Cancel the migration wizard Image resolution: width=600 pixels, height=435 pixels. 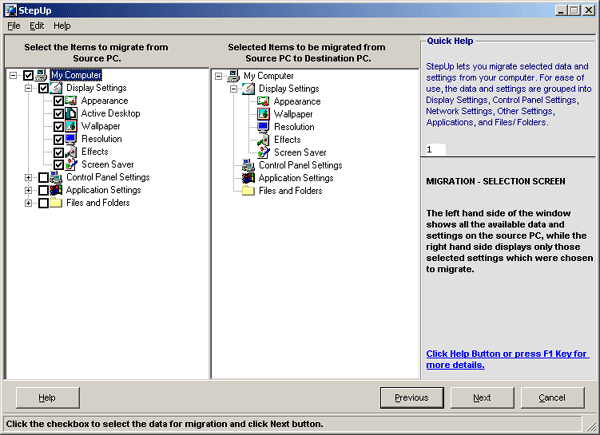pyautogui.click(x=552, y=398)
